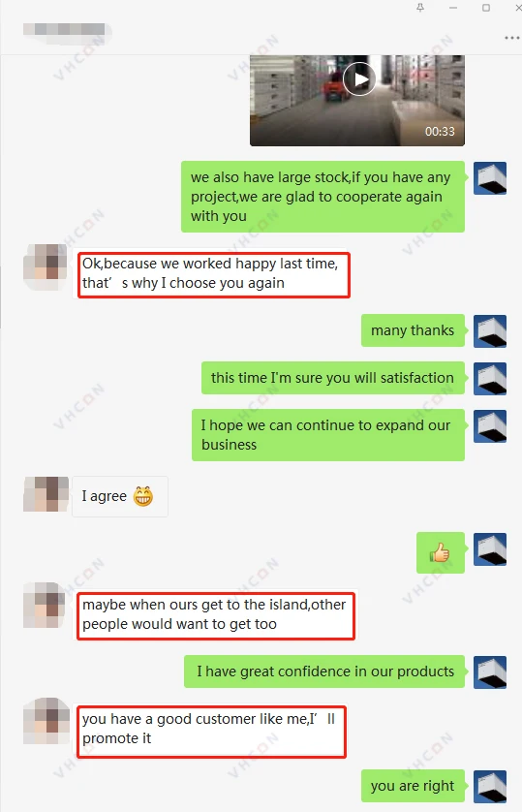Select the 'maybe when ours get to the island' message

coord(216,615)
